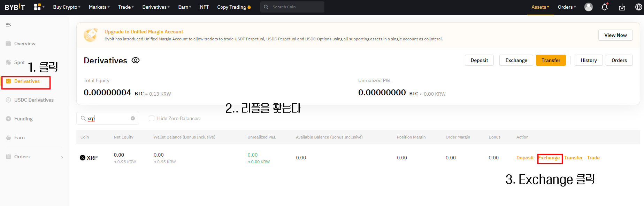Open Funding in the sidebar
This screenshot has width=644, height=206.
23,119
